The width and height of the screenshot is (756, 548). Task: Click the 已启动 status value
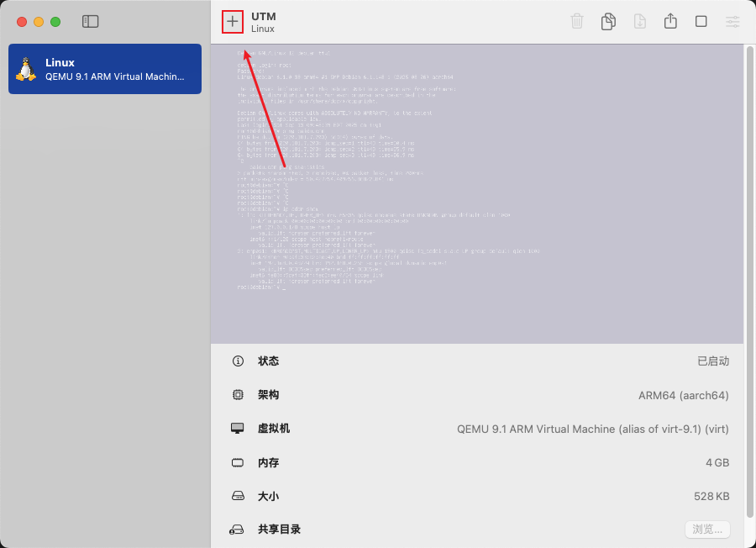714,361
